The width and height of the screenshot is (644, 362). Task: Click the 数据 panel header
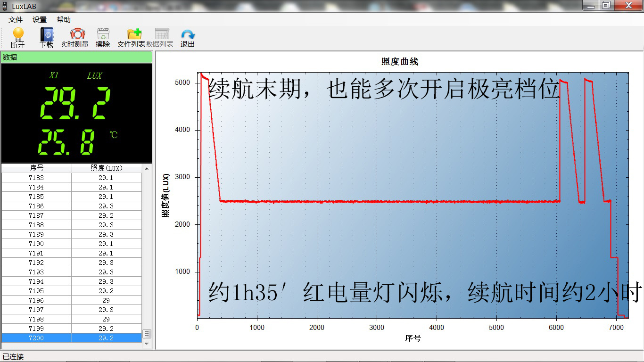(76, 57)
